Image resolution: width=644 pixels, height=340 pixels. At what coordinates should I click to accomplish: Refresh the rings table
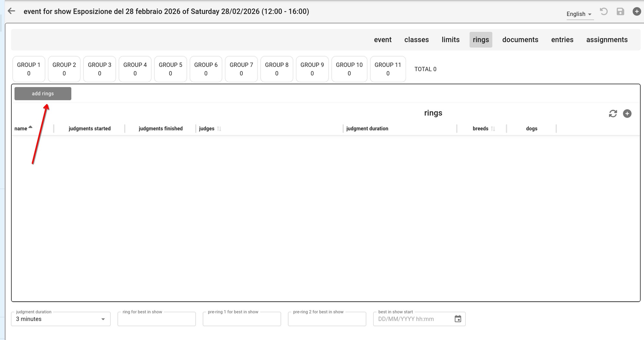pyautogui.click(x=613, y=113)
